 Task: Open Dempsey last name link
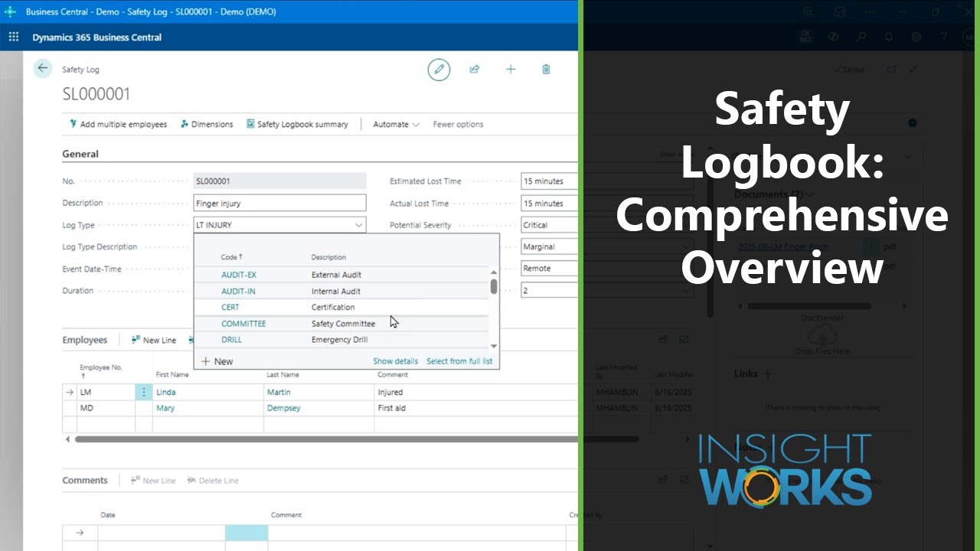283,408
